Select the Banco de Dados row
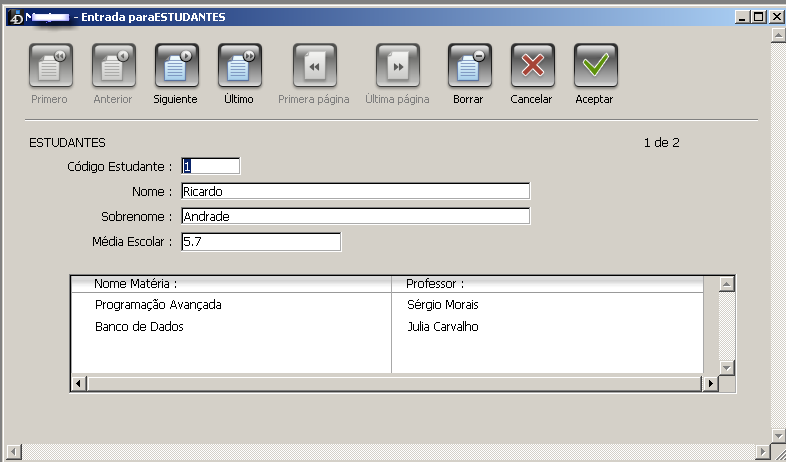Viewport: 786px width, 462px height. (x=139, y=326)
